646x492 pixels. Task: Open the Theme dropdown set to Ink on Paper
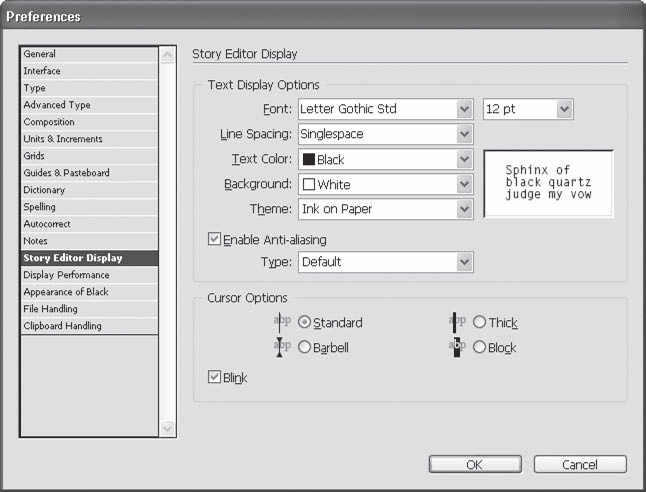(x=385, y=210)
